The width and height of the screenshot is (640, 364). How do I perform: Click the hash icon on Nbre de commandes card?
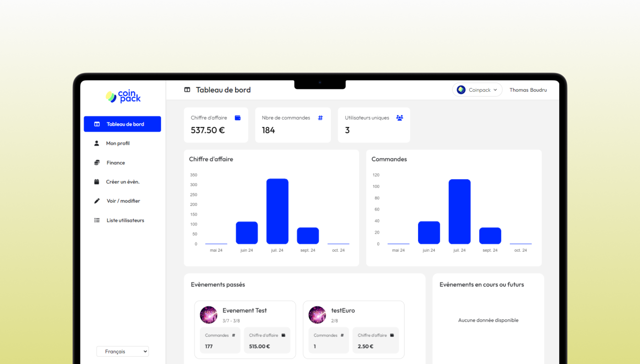coord(320,118)
